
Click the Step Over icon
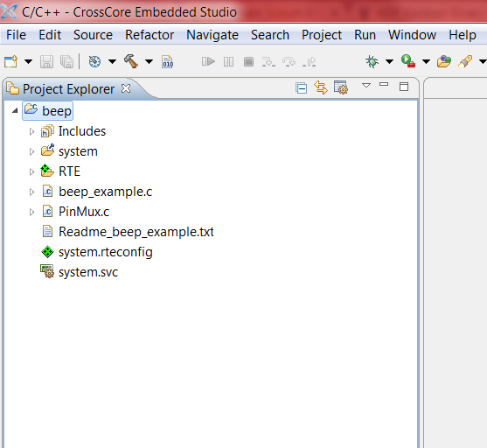289,61
